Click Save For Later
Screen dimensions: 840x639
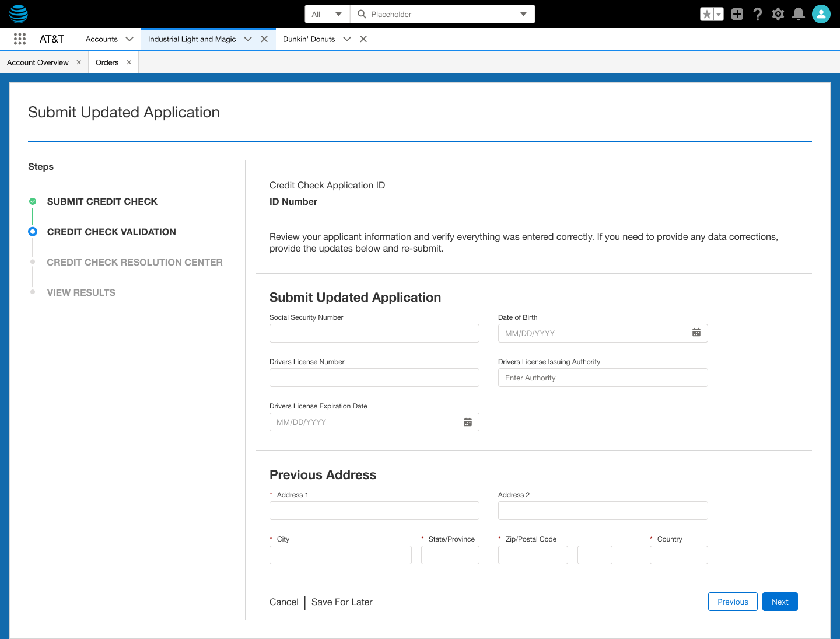pos(342,602)
